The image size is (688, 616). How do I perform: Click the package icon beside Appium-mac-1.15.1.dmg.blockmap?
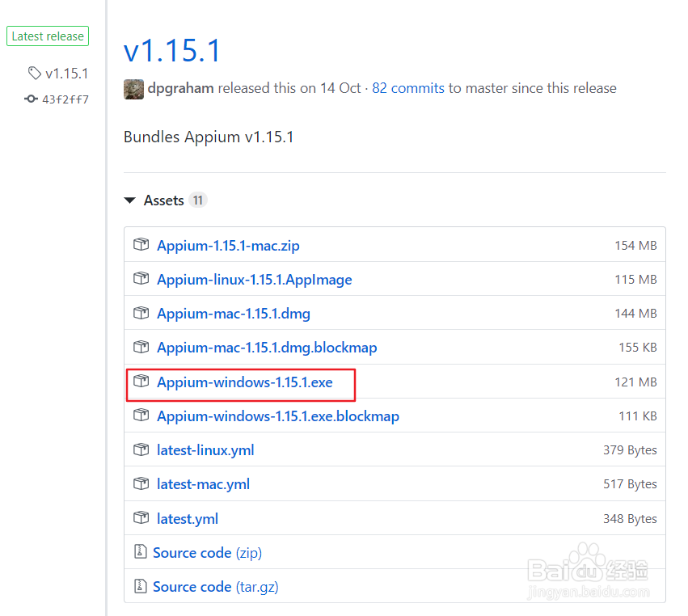click(141, 347)
